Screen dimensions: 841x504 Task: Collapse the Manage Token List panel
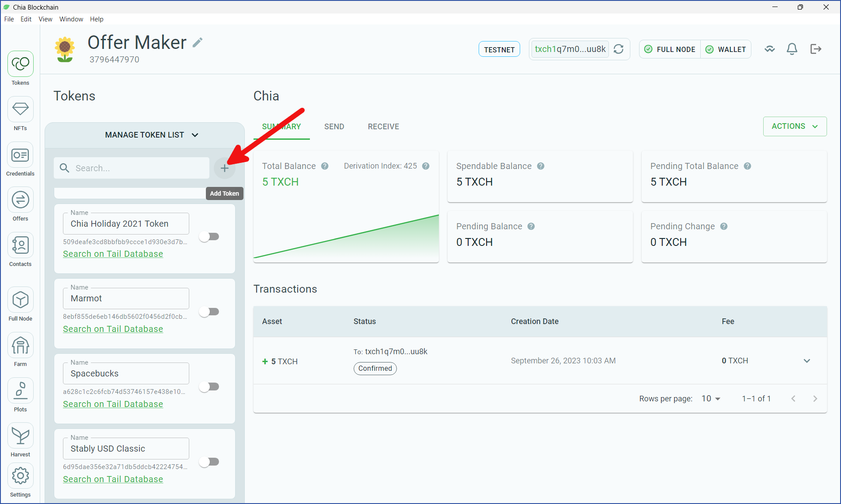[151, 135]
